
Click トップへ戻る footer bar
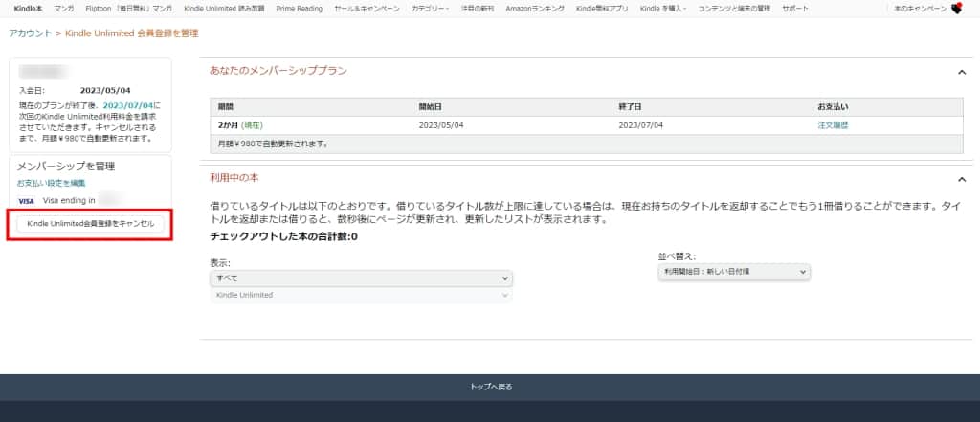(x=491, y=387)
